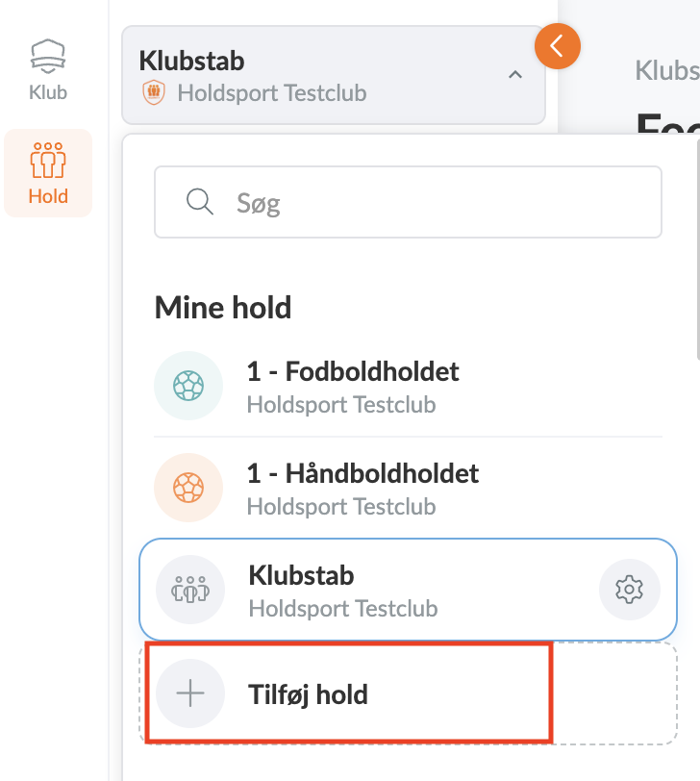Select the Hold sidebar icon

48,173
